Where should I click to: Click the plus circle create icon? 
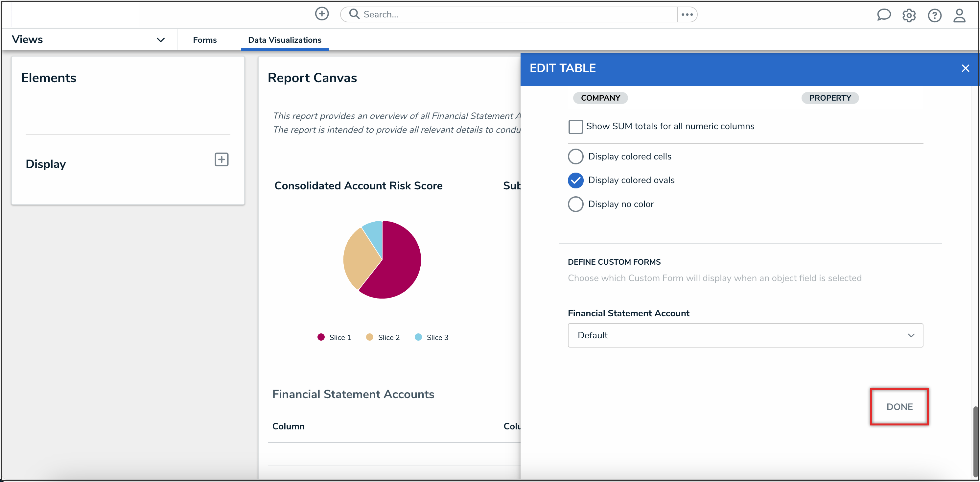[x=321, y=14]
